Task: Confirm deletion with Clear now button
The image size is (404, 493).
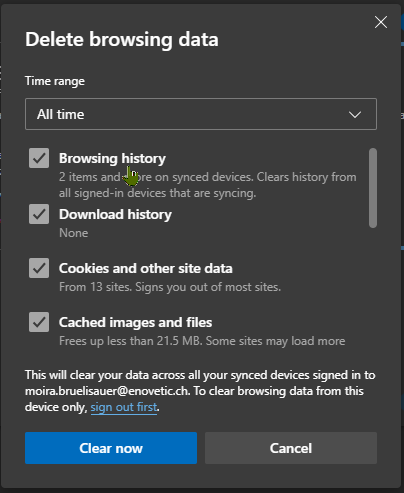Action: [x=111, y=448]
